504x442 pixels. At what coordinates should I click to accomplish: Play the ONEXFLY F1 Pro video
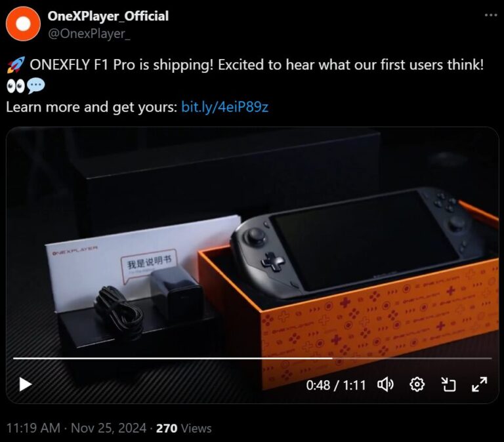(x=26, y=384)
